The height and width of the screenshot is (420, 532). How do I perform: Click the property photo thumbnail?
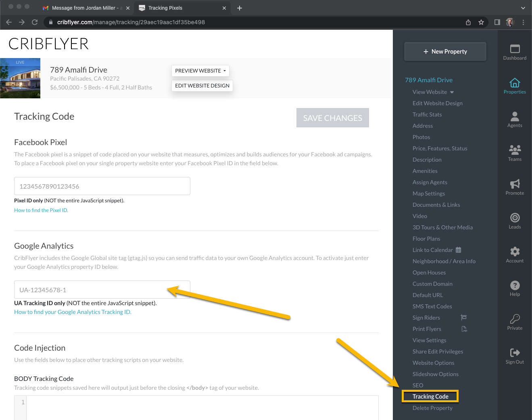(x=20, y=78)
